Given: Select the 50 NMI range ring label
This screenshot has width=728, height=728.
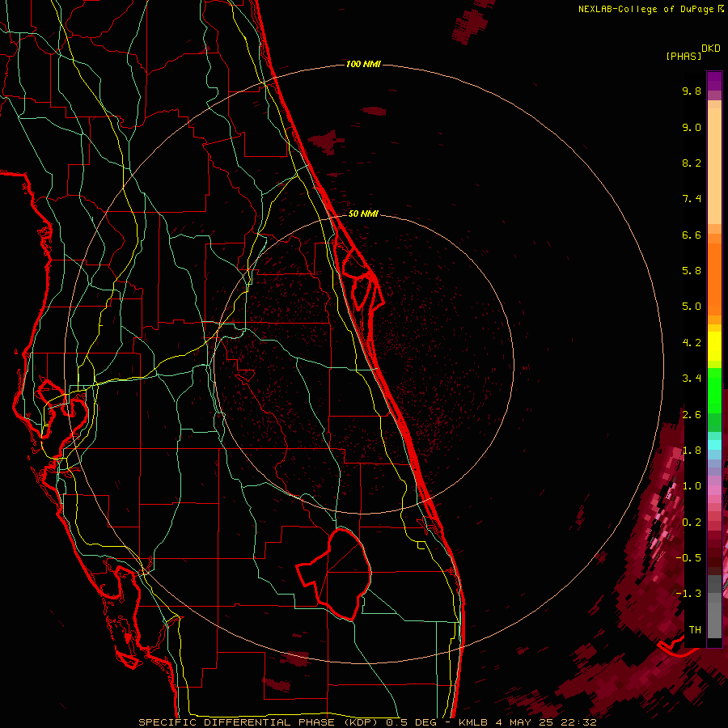Looking at the screenshot, I should [363, 214].
